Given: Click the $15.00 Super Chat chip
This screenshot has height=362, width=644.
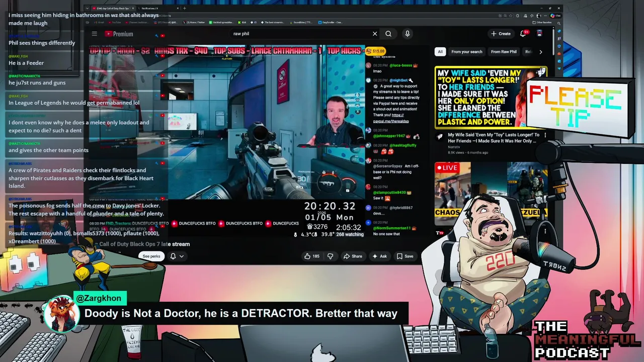Looking at the screenshot, I should point(375,51).
